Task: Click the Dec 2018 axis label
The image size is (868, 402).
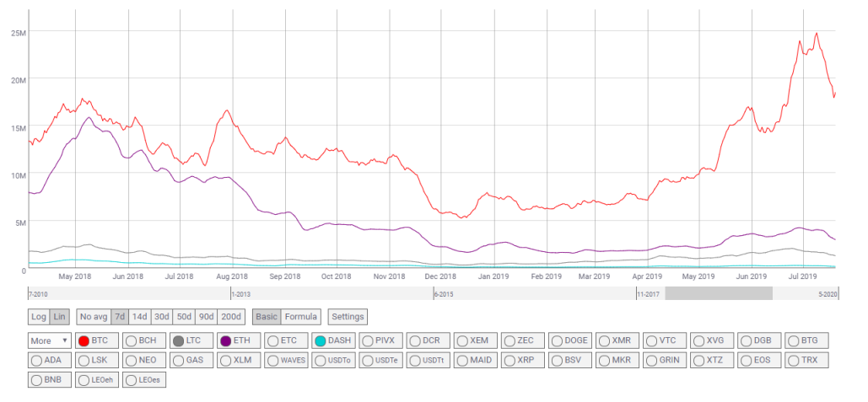Action: 442,276
